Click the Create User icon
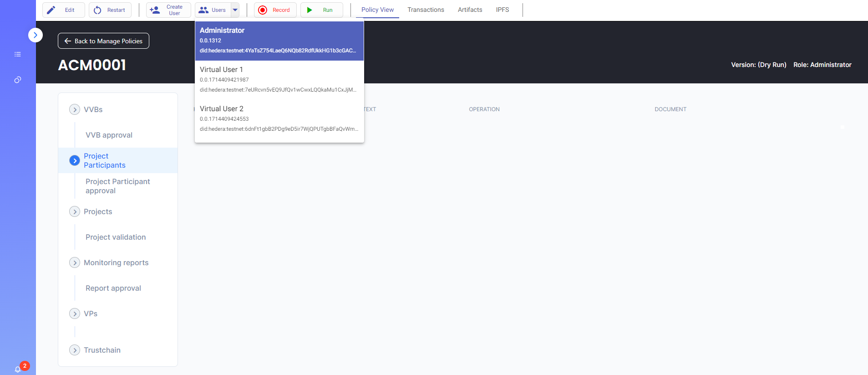Image resolution: width=868 pixels, height=375 pixels. (155, 10)
